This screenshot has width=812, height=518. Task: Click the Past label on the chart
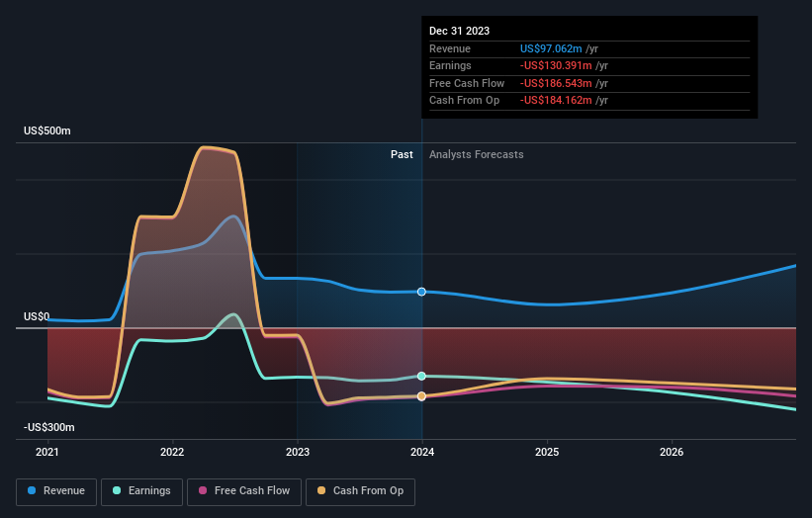(402, 154)
